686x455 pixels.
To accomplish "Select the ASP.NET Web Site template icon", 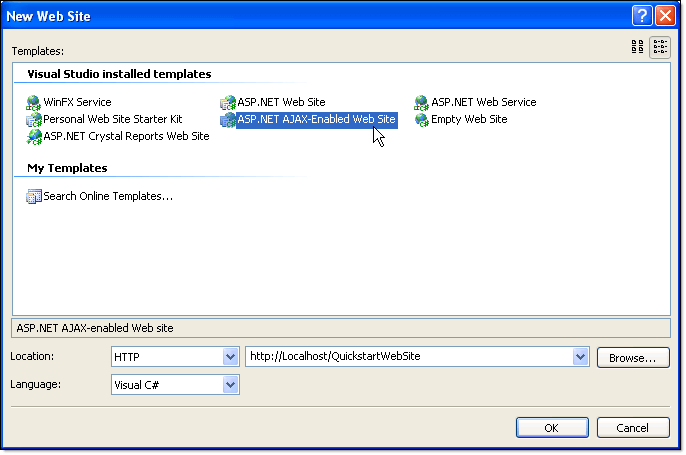I will click(x=228, y=102).
